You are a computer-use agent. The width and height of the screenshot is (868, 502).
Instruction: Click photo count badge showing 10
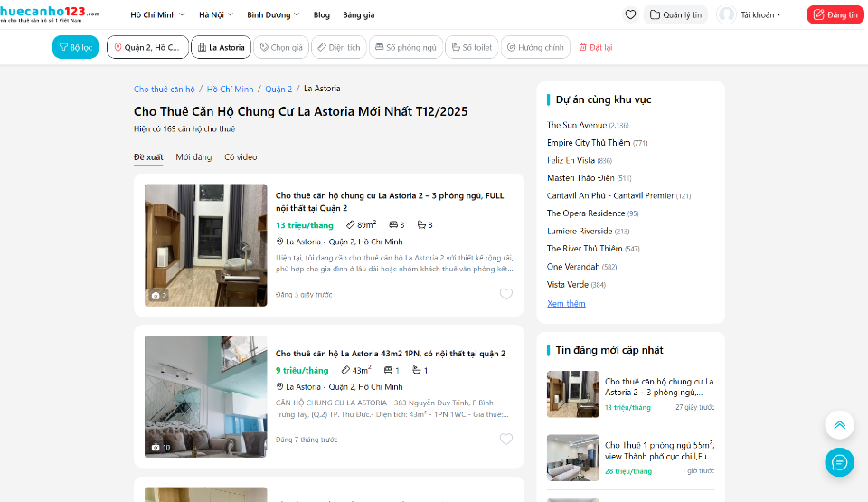(161, 447)
